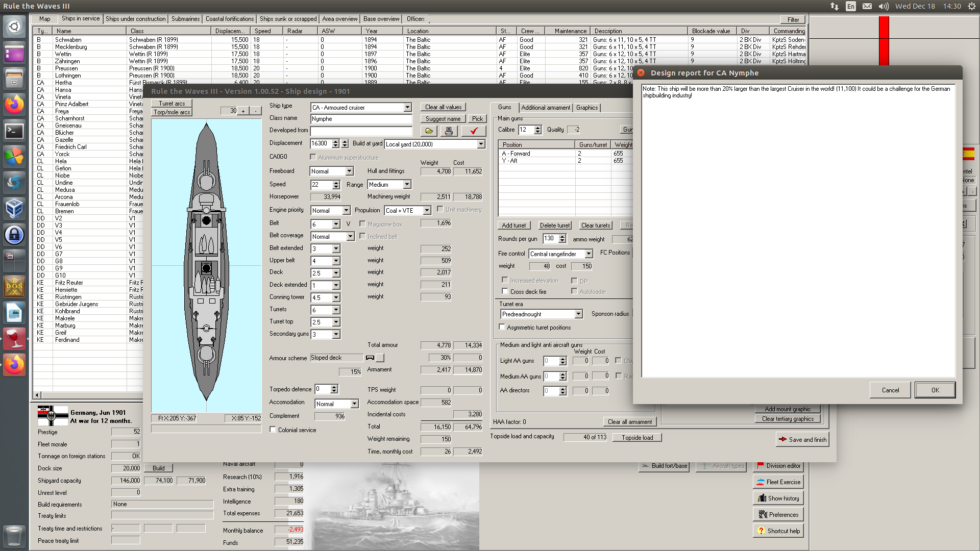Switch to the Graphics tab

587,108
